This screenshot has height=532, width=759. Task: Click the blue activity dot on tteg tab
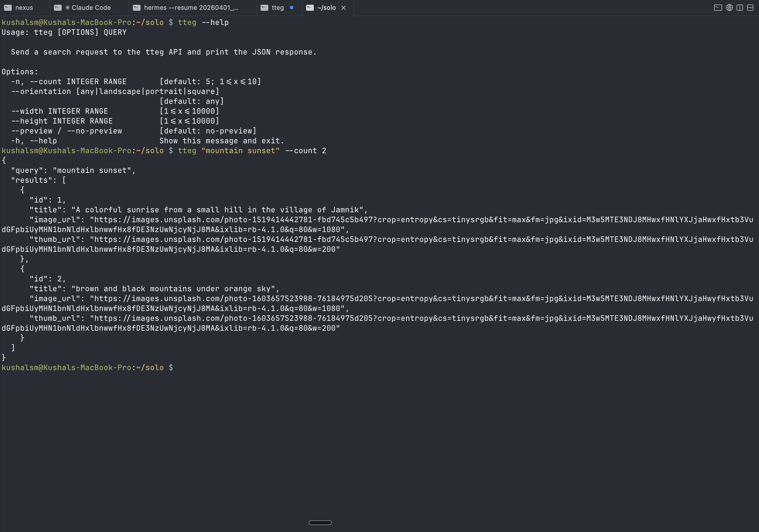[292, 8]
